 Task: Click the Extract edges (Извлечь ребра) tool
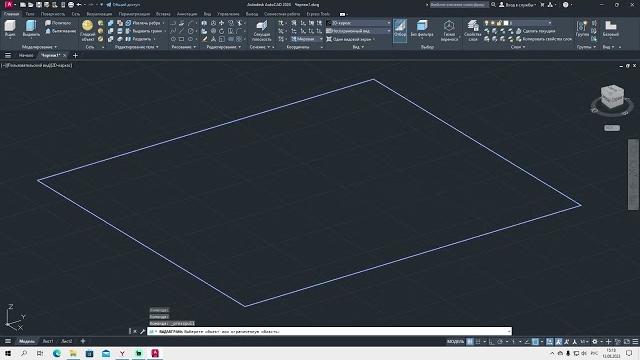point(142,23)
